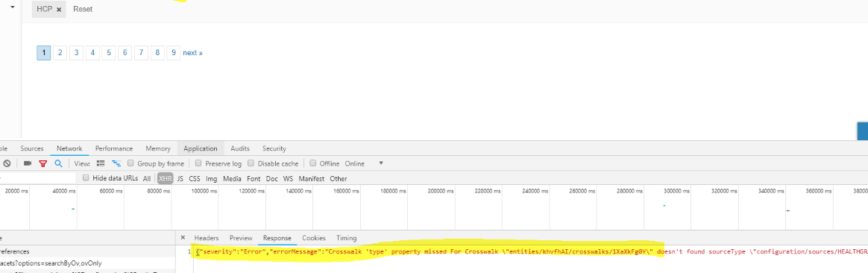Viewport: 868px width, 273px height.
Task: Select the facets?options=searchByOv,ovOnly request
Action: coord(87,263)
